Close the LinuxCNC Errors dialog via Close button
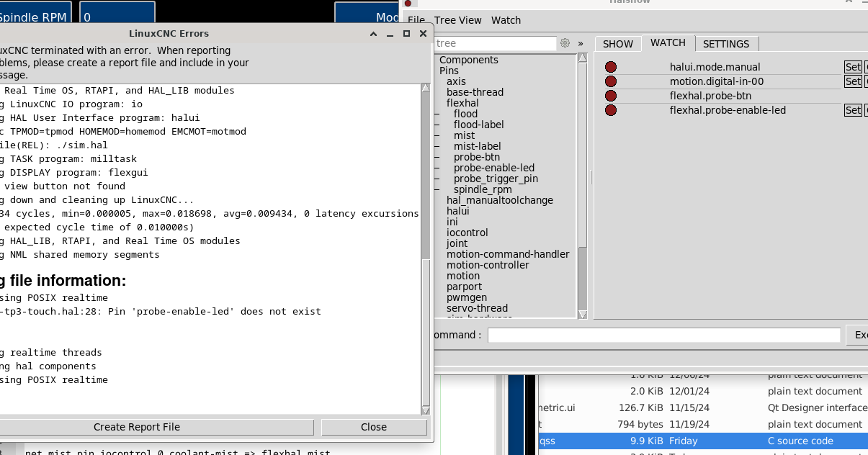This screenshot has width=868, height=455. coord(373,427)
